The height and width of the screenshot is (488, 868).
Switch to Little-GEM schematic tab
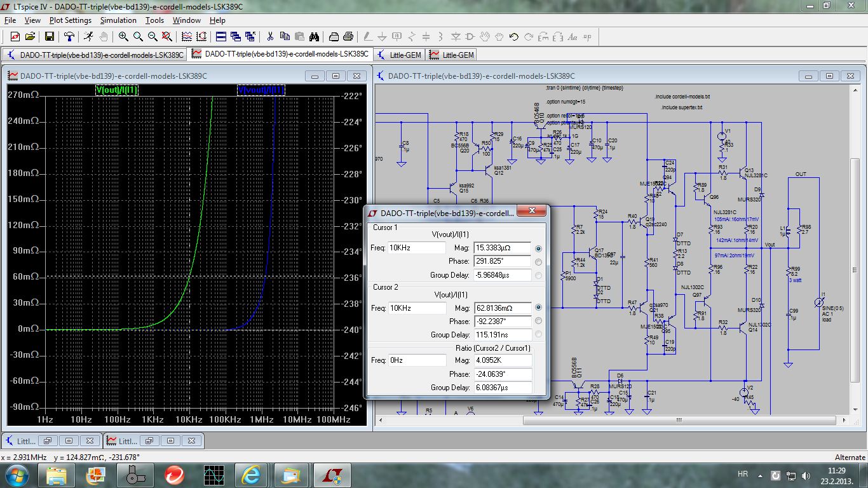(x=400, y=55)
